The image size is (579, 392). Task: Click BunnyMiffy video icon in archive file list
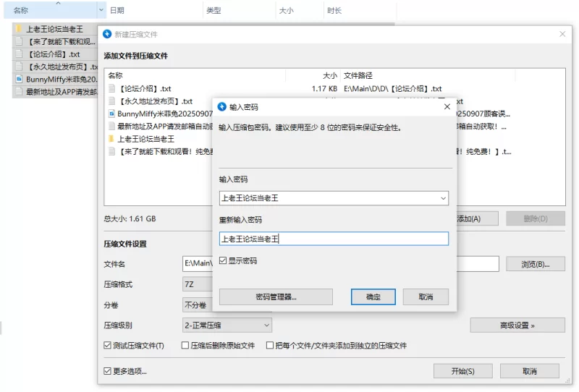112,114
